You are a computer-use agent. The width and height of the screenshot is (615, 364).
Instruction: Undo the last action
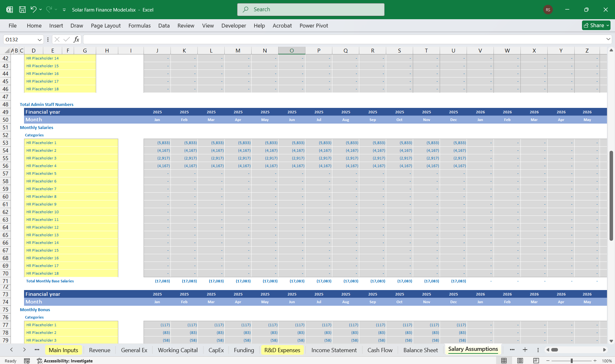pyautogui.click(x=34, y=9)
